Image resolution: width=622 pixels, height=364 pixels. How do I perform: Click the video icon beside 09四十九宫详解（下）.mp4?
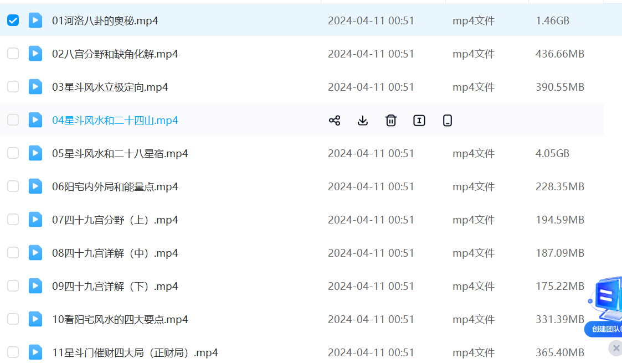pos(35,286)
